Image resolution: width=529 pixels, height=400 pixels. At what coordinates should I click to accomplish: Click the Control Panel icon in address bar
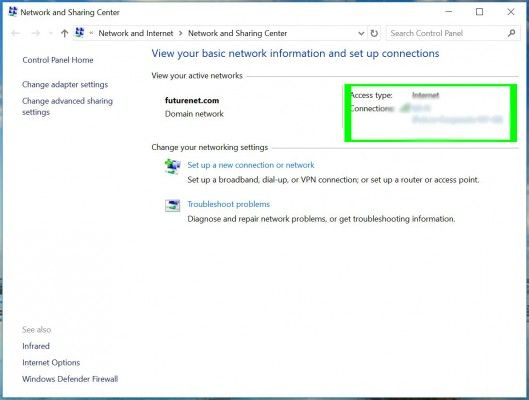(80, 33)
